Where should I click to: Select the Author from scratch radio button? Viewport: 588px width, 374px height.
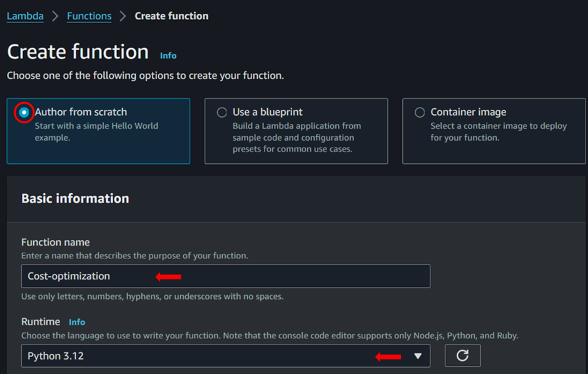(24, 113)
